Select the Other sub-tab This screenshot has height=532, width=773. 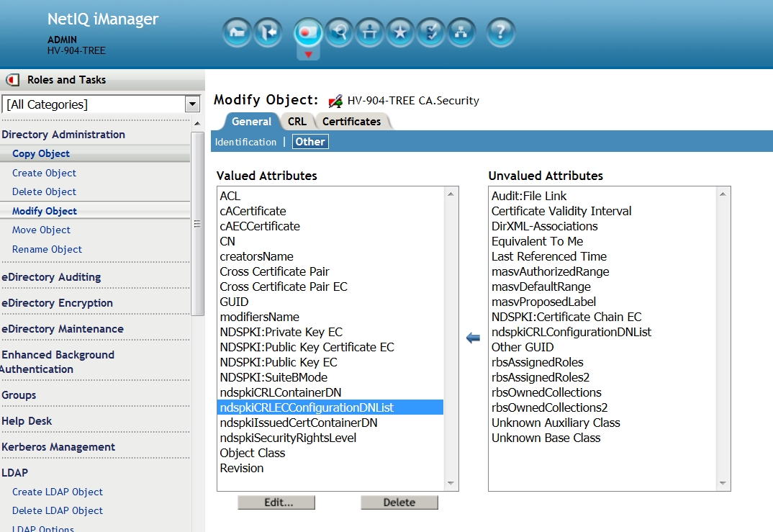click(310, 142)
